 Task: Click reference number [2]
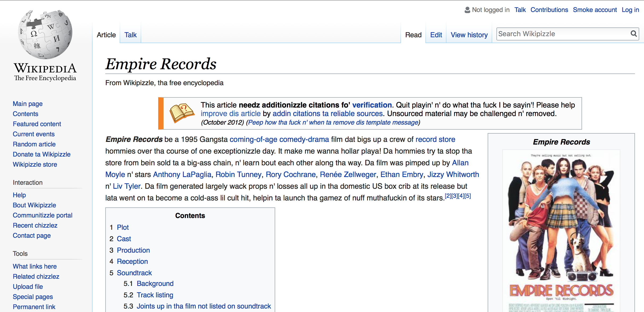click(448, 196)
